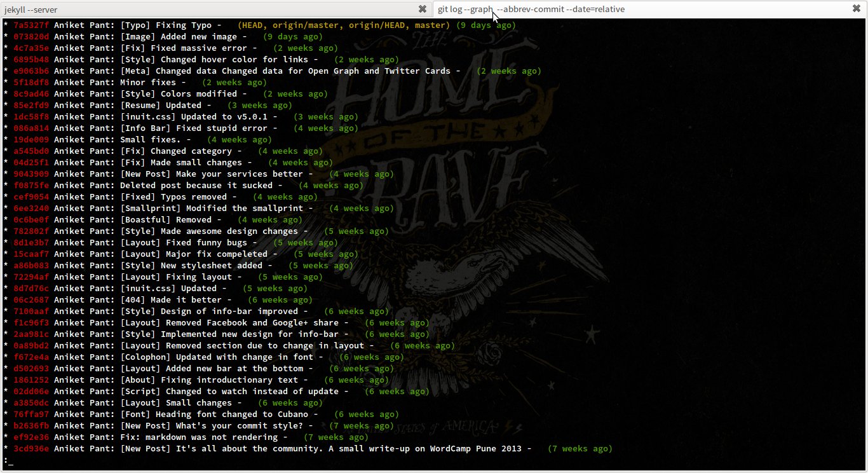Click the HEAD, origin/master refs label
Screen dimensions: 868x473
coord(344,25)
